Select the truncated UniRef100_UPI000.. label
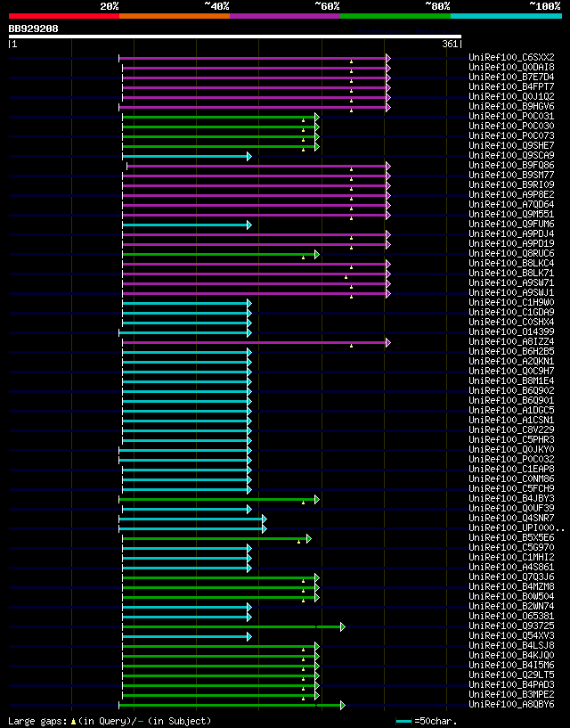This screenshot has height=728, width=570. (517, 528)
